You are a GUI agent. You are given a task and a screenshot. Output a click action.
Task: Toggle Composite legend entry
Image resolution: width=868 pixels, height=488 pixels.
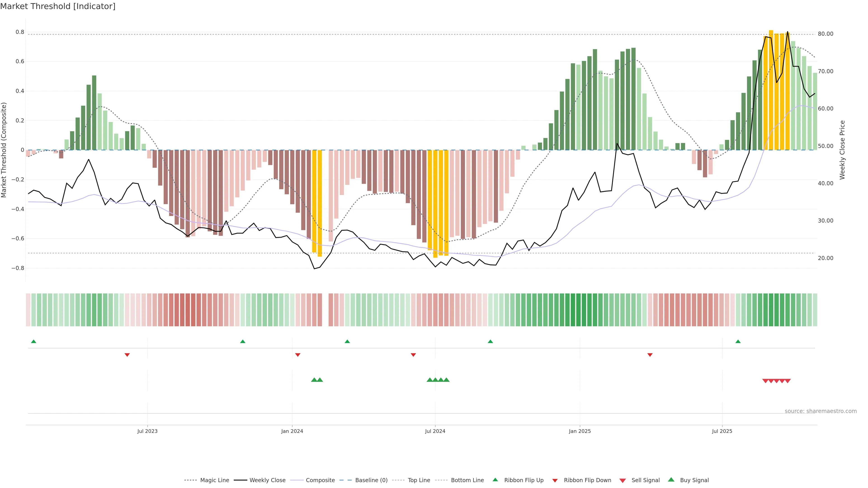tap(320, 480)
